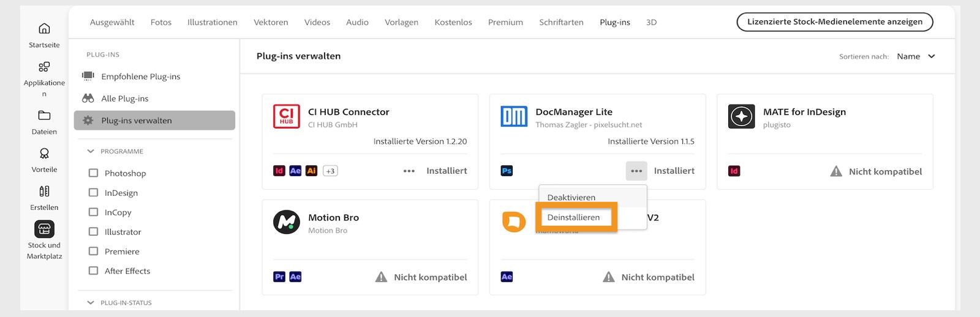
Task: Switch to the Kostenlos tab
Action: 453,22
